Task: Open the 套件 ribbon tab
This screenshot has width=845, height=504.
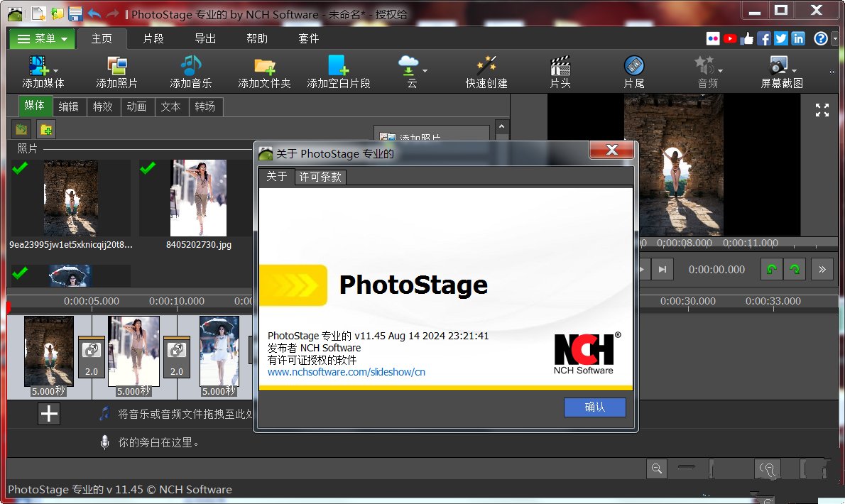Action: [x=308, y=38]
